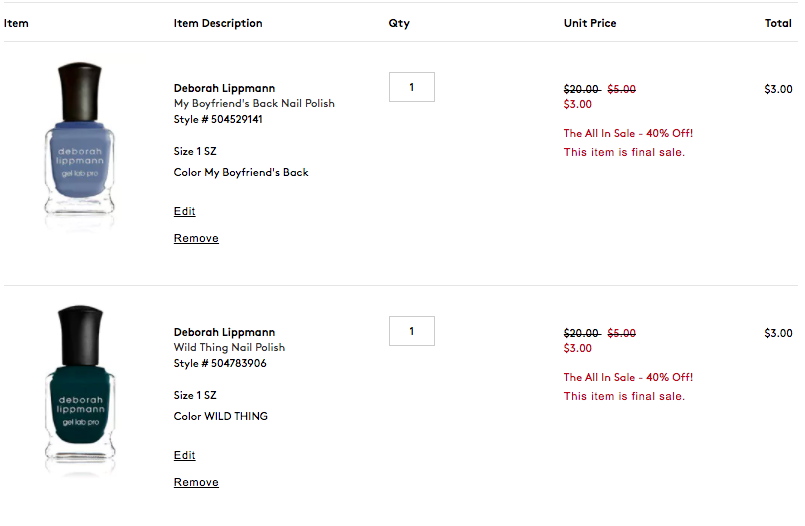Open the My Boyfriend's Back Nail Polish product name
This screenshot has width=805, height=526.
[x=254, y=103]
